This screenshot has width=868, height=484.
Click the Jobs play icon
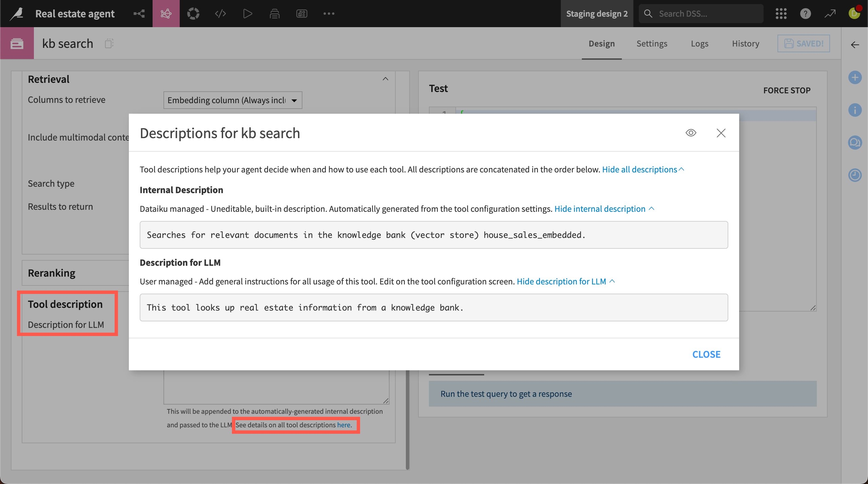pyautogui.click(x=248, y=14)
